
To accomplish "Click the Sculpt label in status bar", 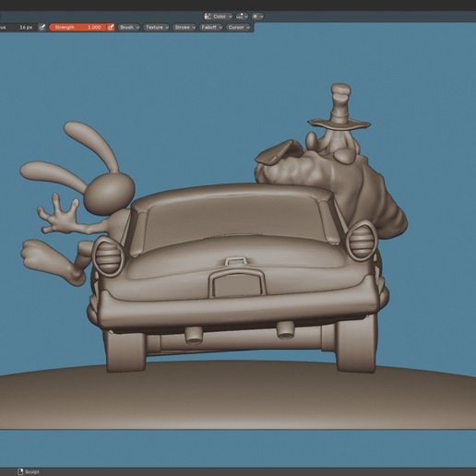I will coord(32,472).
